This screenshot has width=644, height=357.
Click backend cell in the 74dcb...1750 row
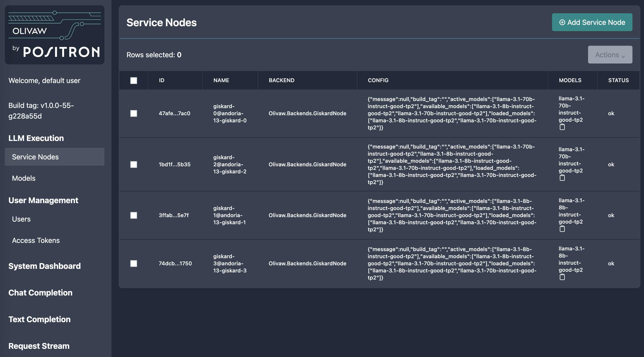click(x=307, y=263)
